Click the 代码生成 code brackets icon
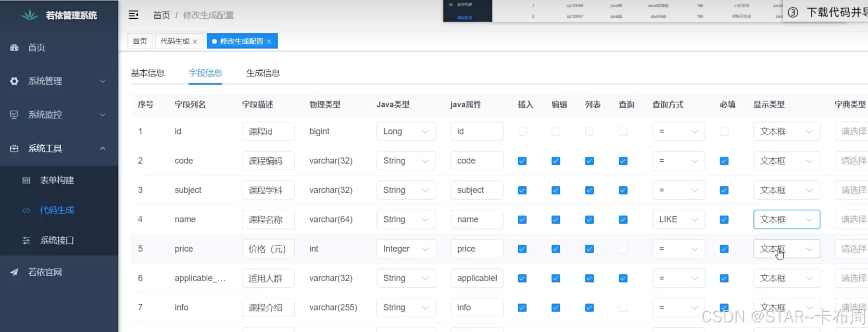 point(26,210)
